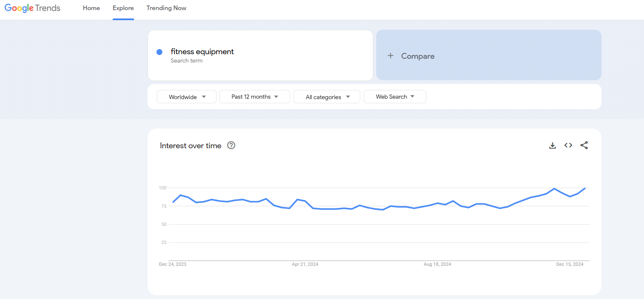Click the 100 value on the y-axis

pos(163,188)
